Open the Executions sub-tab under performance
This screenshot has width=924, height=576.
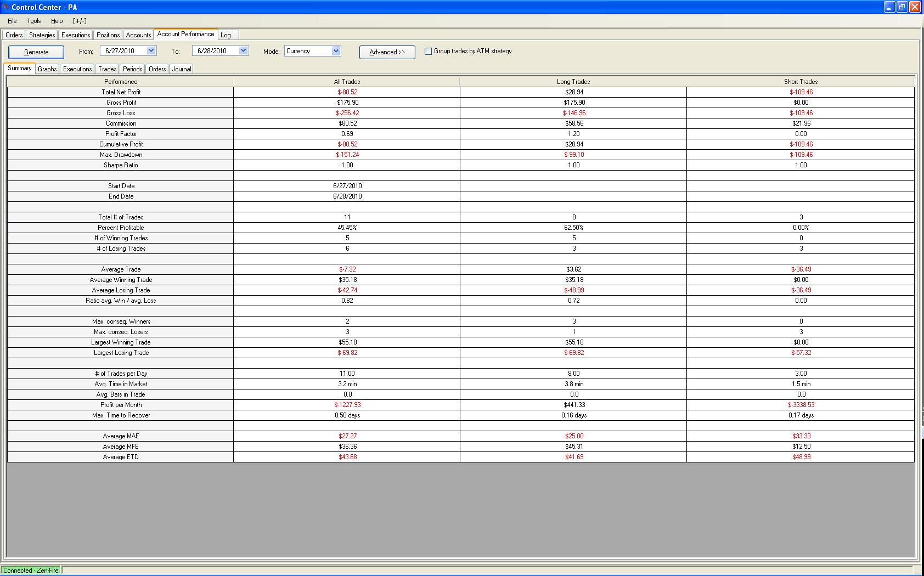tap(77, 69)
